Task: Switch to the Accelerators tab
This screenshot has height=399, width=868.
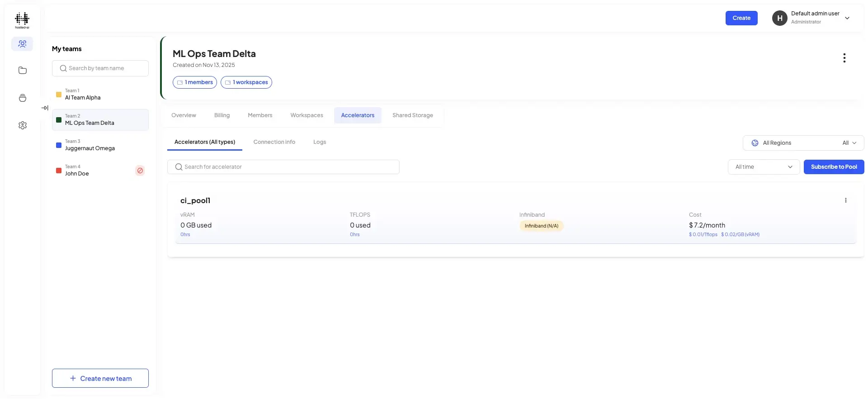Action: point(358,115)
